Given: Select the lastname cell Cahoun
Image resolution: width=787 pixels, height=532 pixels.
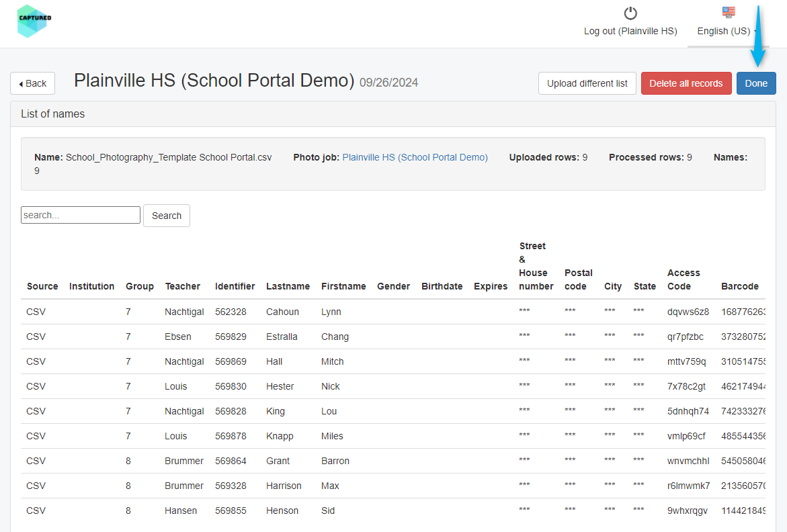Looking at the screenshot, I should [282, 312].
